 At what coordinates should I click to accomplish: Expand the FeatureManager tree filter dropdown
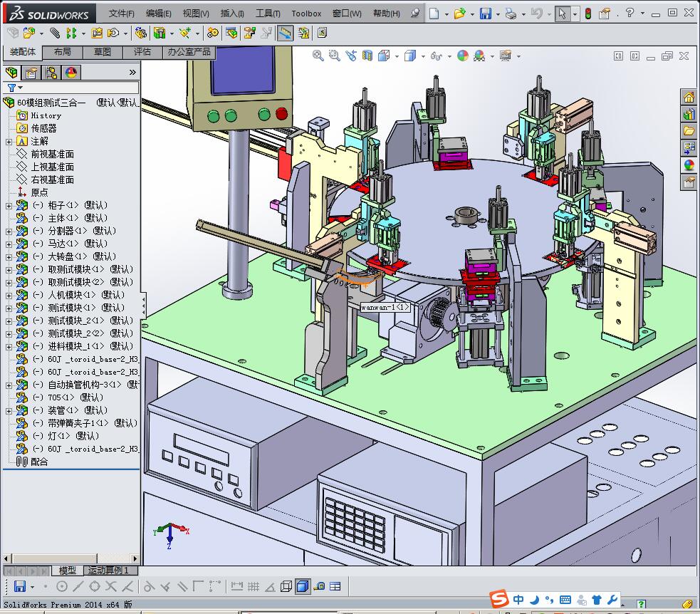[x=21, y=88]
